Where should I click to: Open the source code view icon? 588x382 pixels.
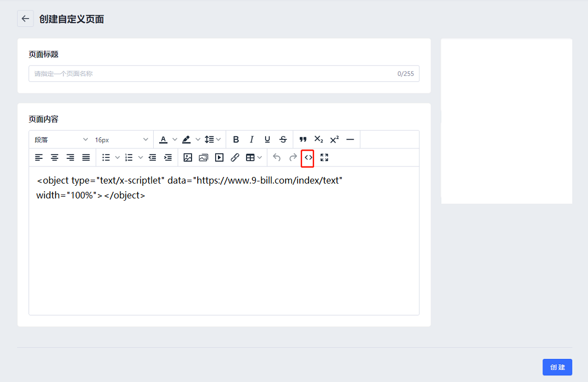pos(308,158)
